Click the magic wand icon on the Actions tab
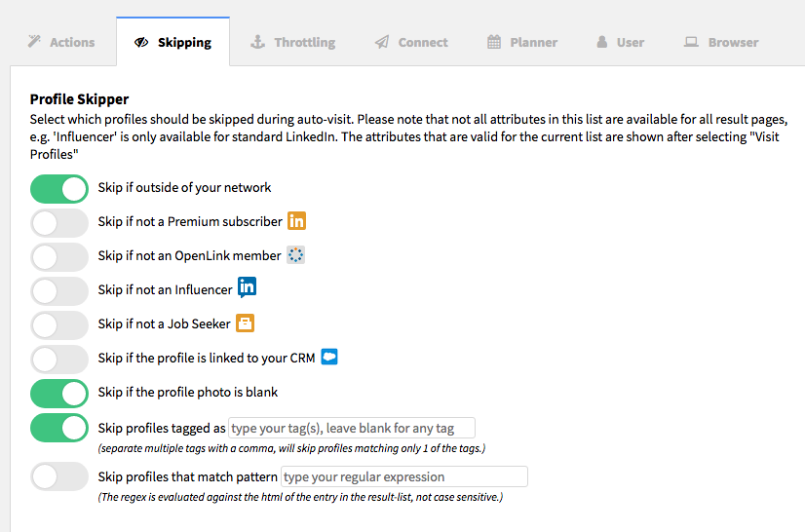805x532 pixels. pyautogui.click(x=34, y=41)
